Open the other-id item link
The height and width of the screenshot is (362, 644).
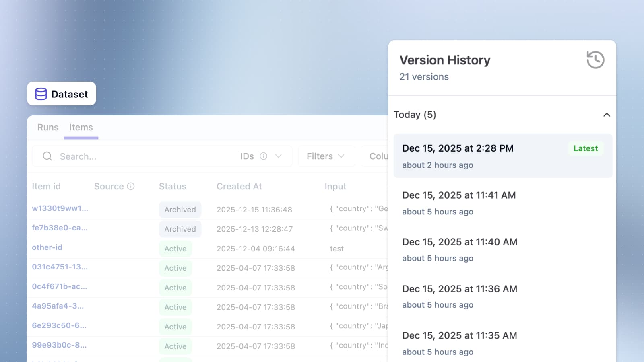47,247
